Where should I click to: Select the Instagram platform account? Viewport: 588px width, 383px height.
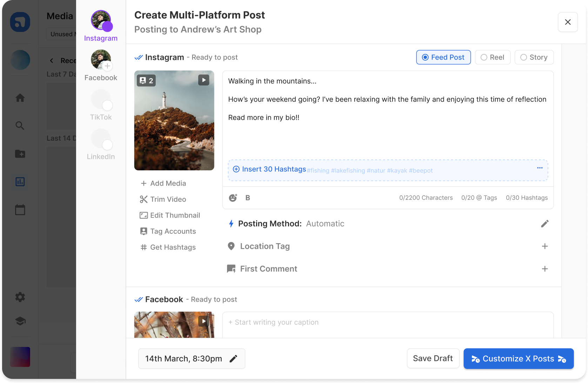coord(101,20)
